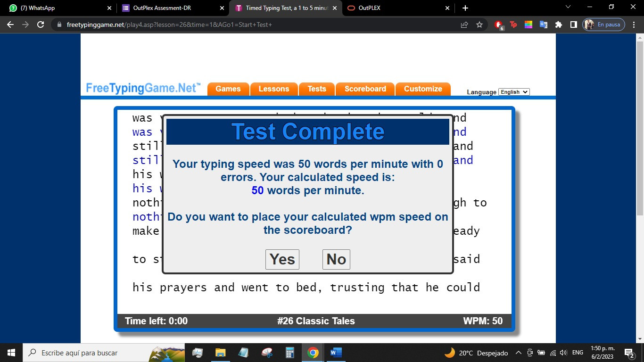Open the Lessons tab
Viewport: 644px width, 362px height.
(x=274, y=89)
